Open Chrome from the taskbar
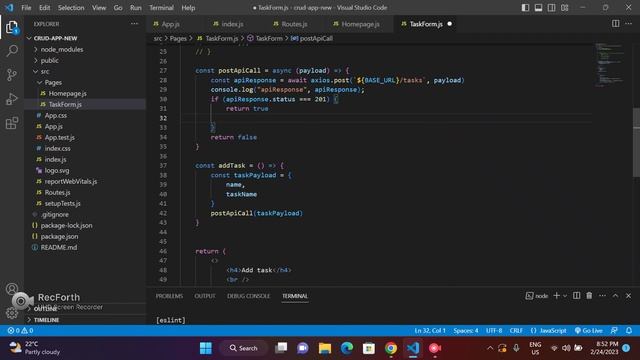 click(x=391, y=348)
